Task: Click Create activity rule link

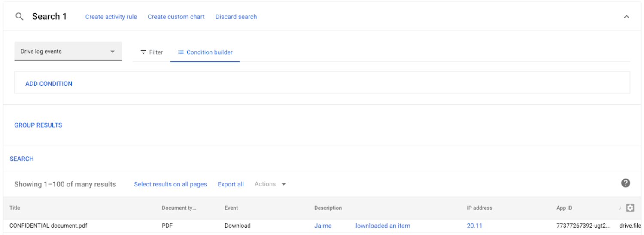Action: coord(111,17)
